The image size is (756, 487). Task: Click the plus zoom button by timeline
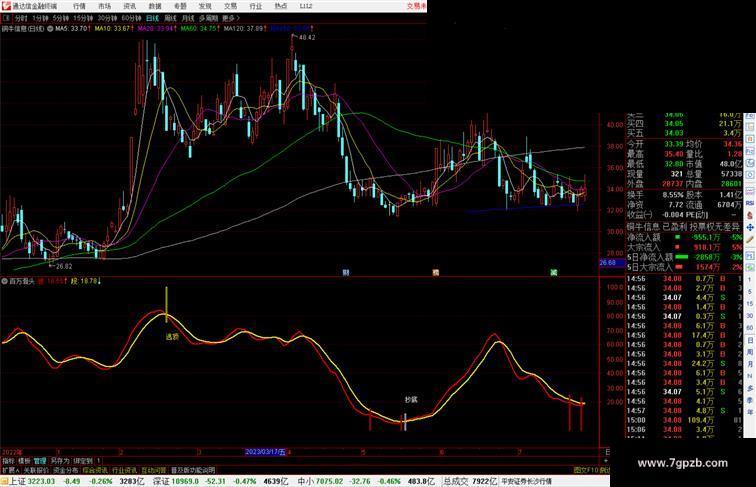click(x=607, y=461)
